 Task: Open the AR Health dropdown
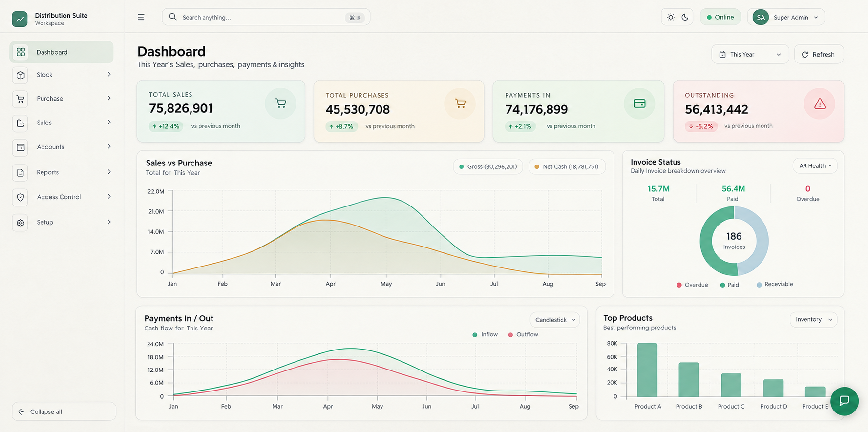coord(815,166)
